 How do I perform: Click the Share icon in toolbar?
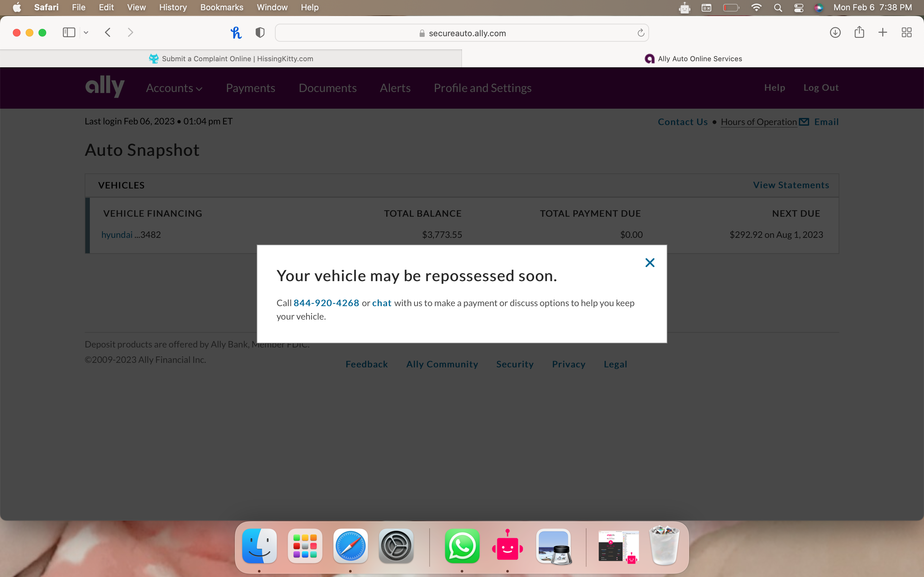[859, 32]
